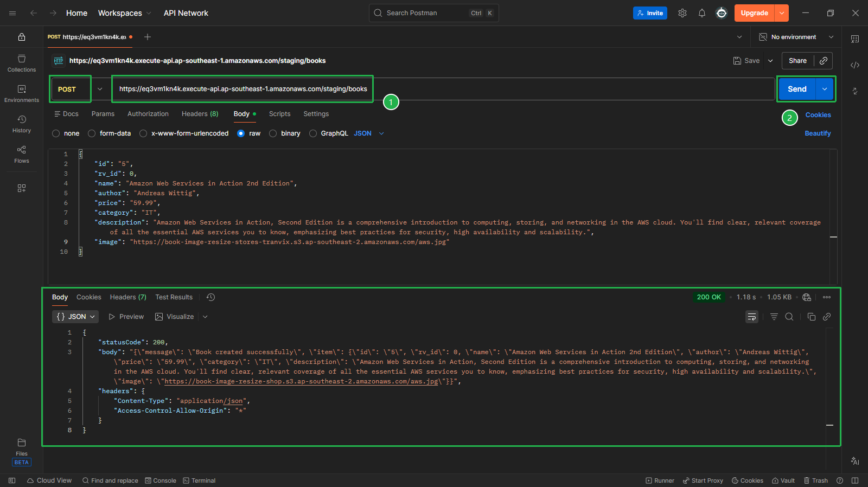This screenshot has height=487, width=868.
Task: Open the Console in status bar
Action: pos(161,480)
